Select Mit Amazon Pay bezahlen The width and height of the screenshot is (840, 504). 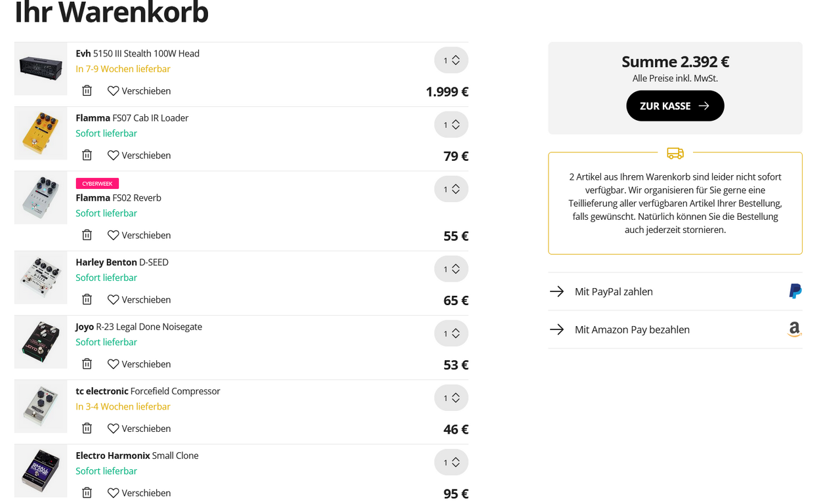click(675, 329)
